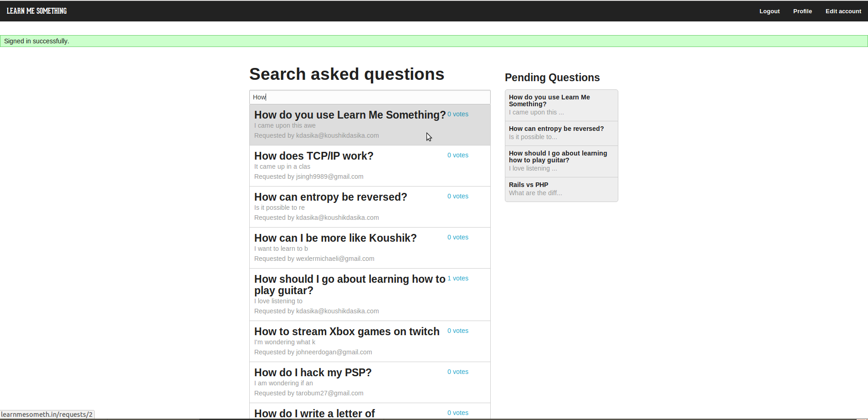This screenshot has width=868, height=420.
Task: Click the '1 votes' link on guitar question
Action: click(457, 279)
